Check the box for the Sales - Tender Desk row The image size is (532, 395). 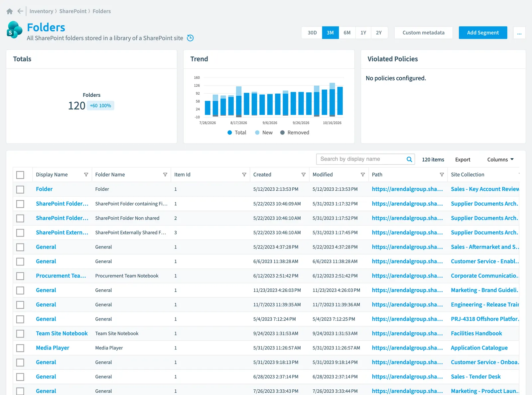20,377
